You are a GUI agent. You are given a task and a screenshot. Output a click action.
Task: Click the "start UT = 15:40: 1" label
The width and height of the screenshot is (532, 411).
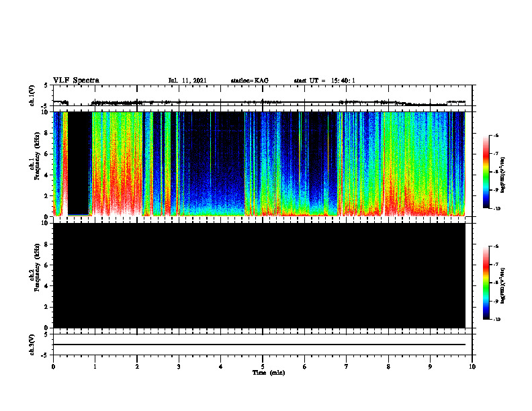(324, 81)
